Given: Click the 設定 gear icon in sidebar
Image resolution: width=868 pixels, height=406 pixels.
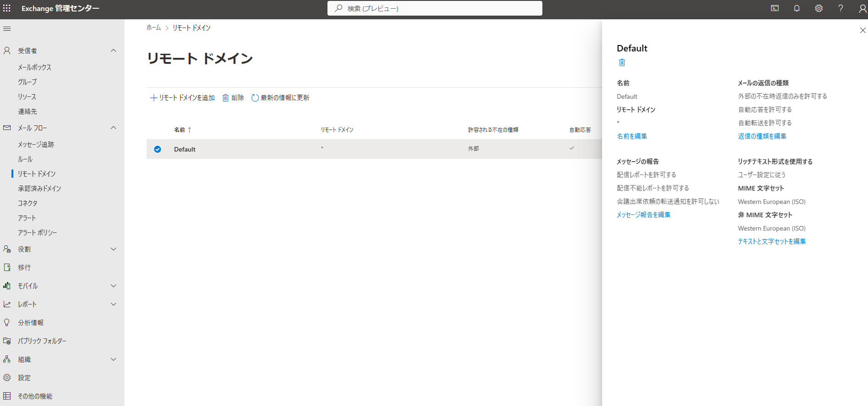Looking at the screenshot, I should [7, 378].
